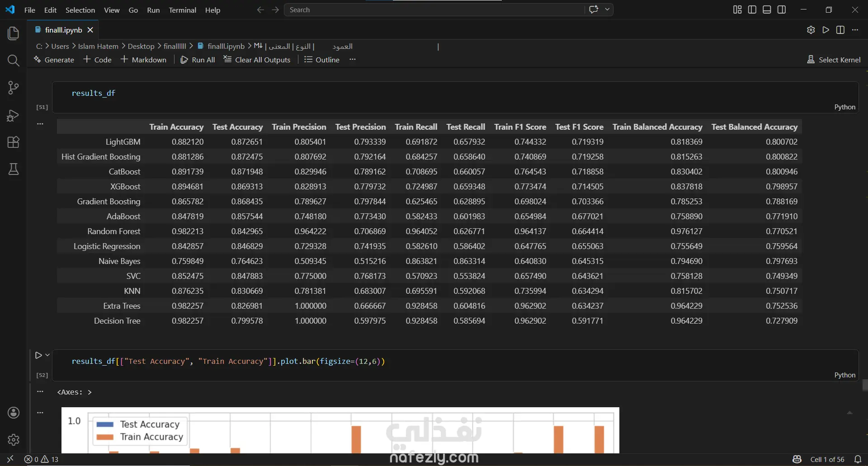The height and width of the screenshot is (466, 868).
Task: Open the Copilot chat icon
Action: click(594, 9)
